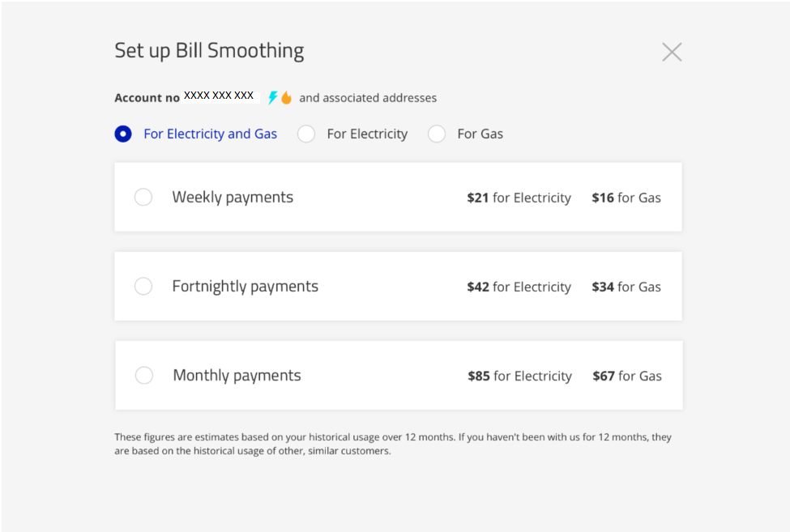The width and height of the screenshot is (790, 532).
Task: Choose the Fortnightly payments radio button
Action: tap(143, 287)
